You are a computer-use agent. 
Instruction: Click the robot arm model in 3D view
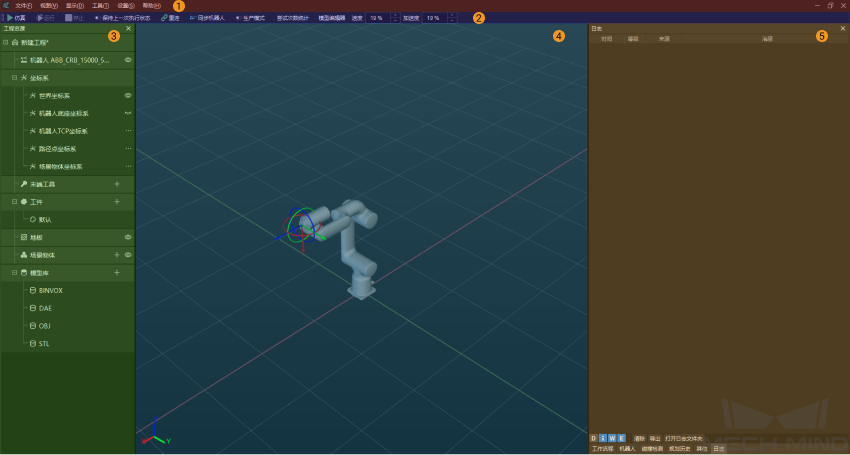click(x=347, y=239)
